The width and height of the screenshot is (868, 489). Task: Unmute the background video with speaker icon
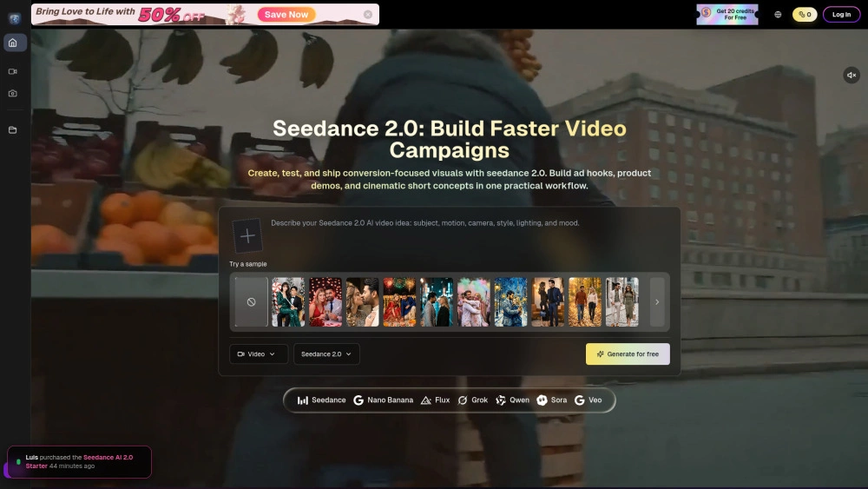click(852, 75)
